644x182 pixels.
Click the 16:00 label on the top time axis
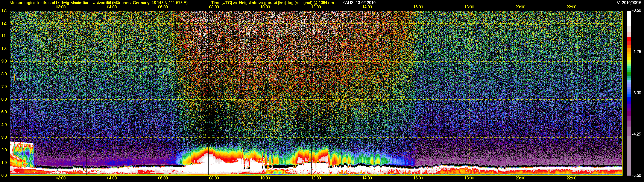click(x=418, y=7)
